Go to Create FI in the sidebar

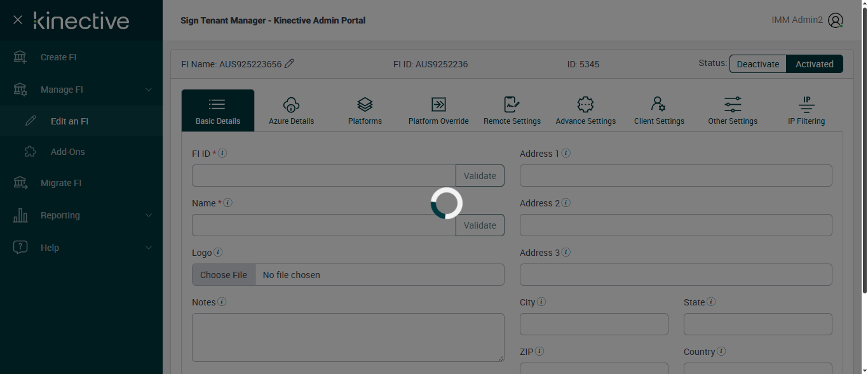point(58,57)
